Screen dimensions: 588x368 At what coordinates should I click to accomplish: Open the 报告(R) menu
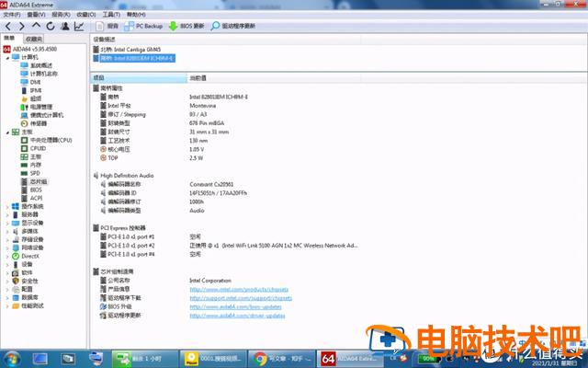[x=62, y=15]
